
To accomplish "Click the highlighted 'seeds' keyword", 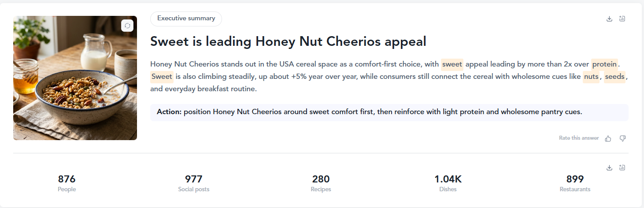I will tap(614, 77).
